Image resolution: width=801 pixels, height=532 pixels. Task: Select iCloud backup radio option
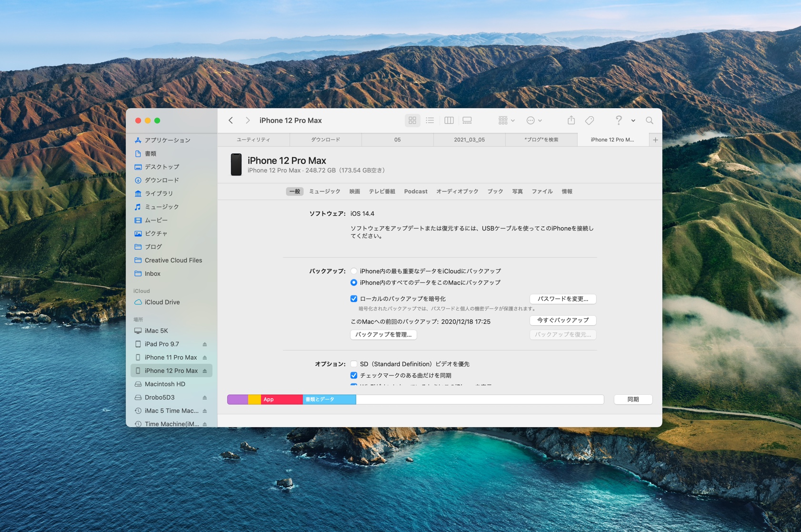click(354, 271)
